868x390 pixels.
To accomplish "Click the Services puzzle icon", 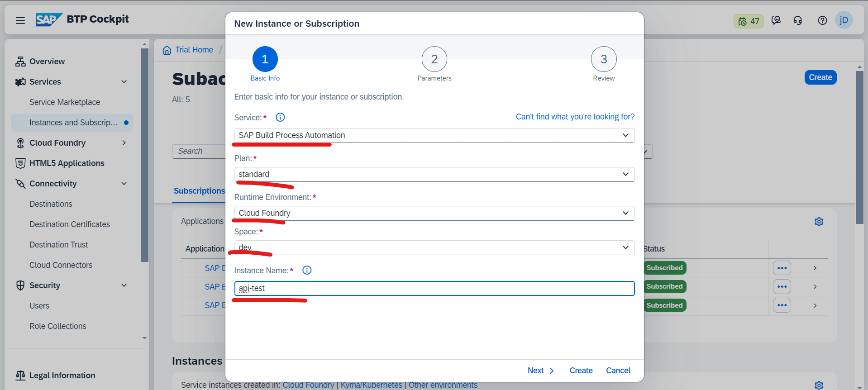I will coord(20,82).
